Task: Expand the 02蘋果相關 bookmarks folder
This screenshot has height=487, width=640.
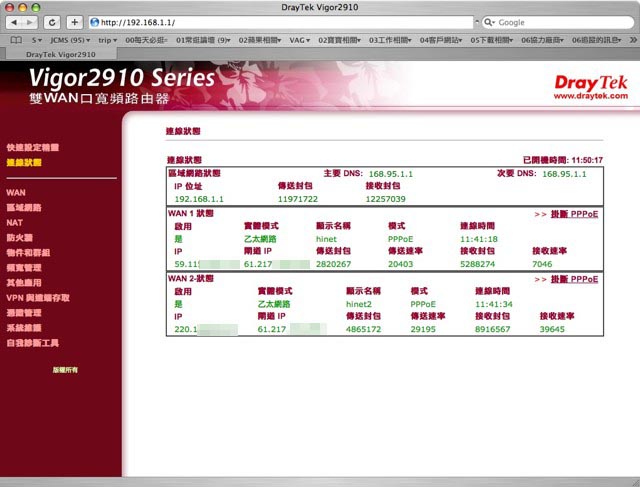Action: (260, 40)
